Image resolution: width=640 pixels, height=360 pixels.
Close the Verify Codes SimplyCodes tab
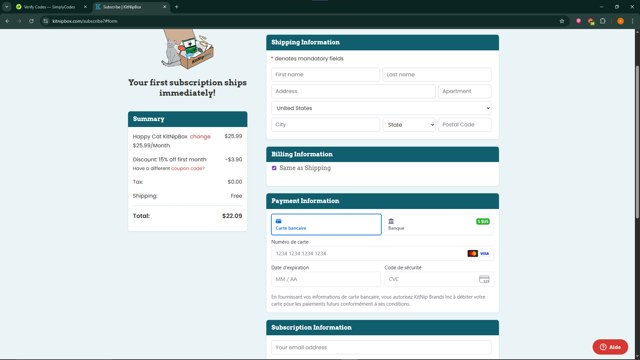85,7
